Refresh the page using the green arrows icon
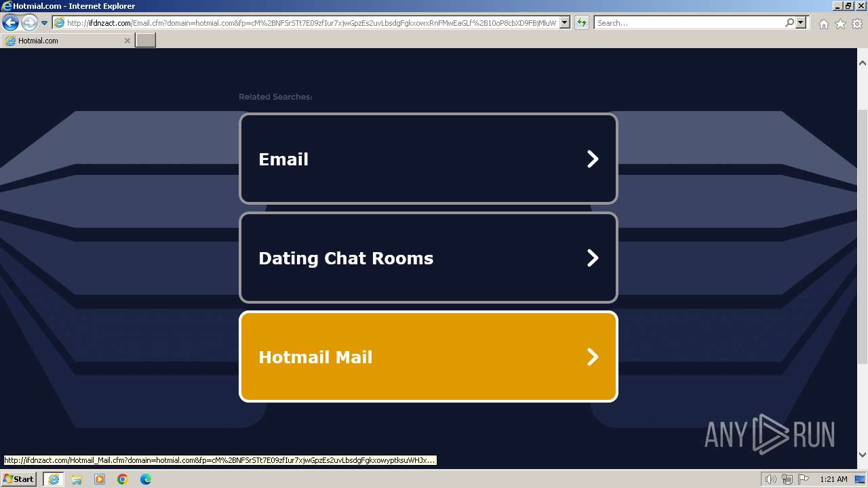This screenshot has width=868, height=488. point(582,23)
